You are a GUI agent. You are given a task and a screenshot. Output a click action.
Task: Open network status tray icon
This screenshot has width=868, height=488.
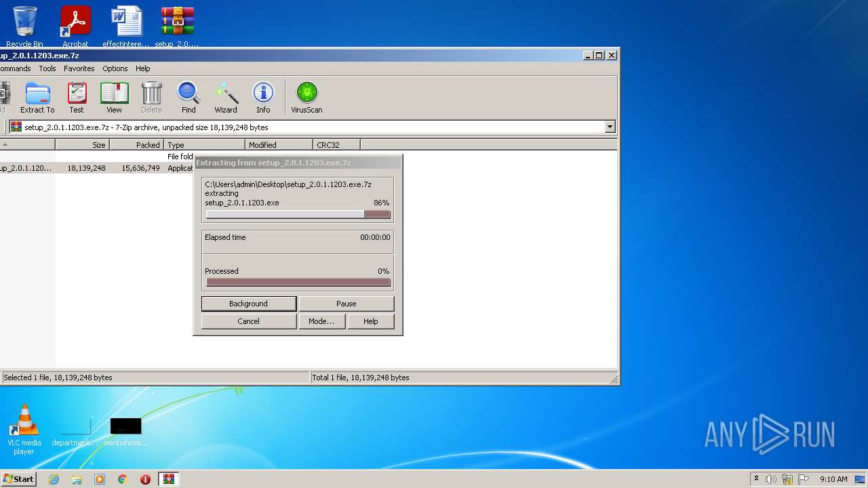787,479
